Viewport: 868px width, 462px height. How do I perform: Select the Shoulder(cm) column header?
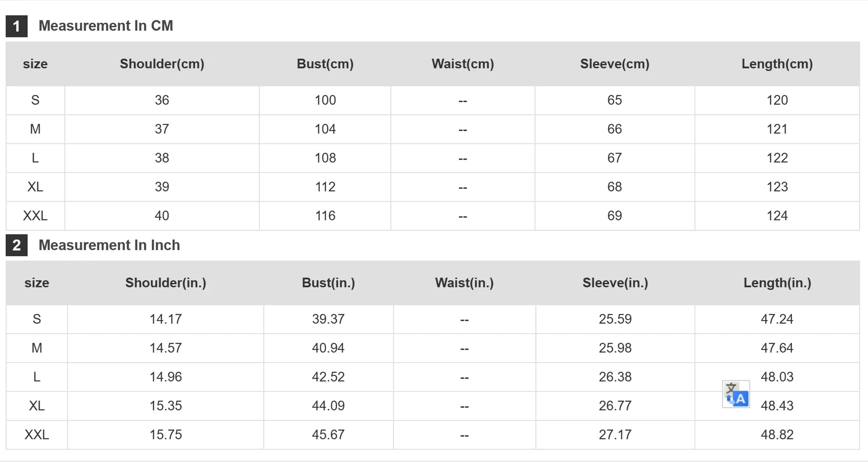point(162,64)
